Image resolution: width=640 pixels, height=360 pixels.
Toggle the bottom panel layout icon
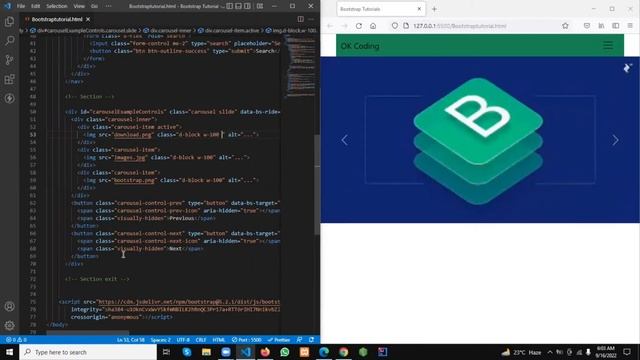point(238,6)
